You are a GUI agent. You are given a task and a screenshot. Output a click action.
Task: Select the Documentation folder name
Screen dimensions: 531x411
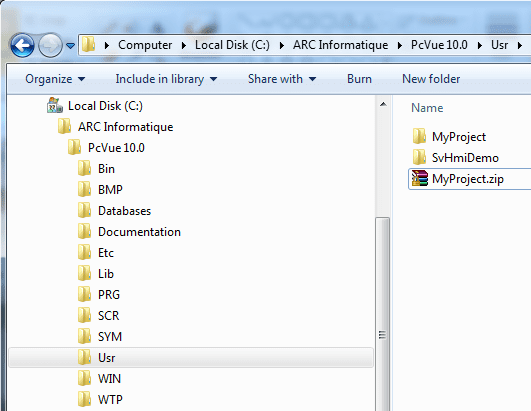[x=139, y=232]
